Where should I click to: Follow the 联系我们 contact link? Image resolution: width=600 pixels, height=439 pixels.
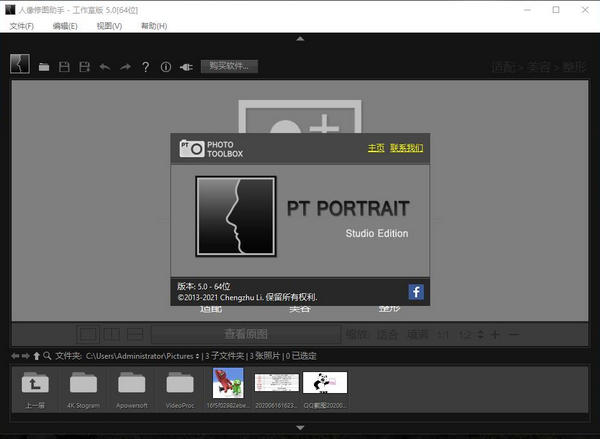[x=406, y=148]
